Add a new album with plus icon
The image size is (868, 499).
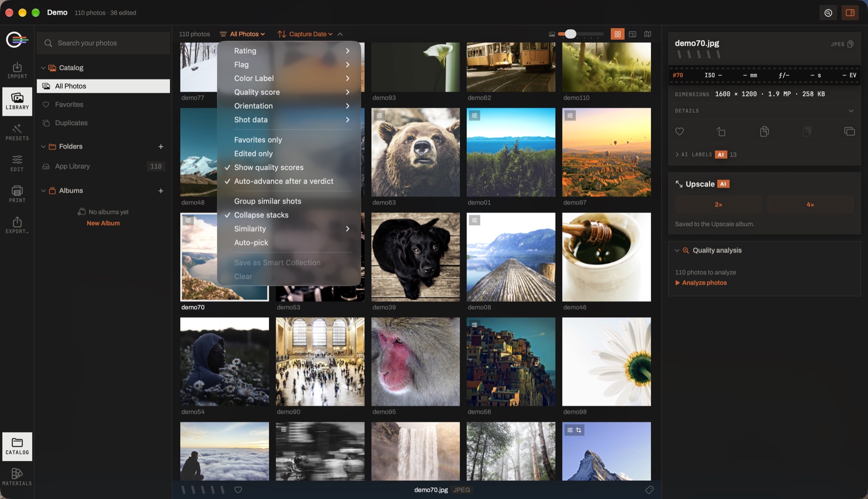(161, 191)
